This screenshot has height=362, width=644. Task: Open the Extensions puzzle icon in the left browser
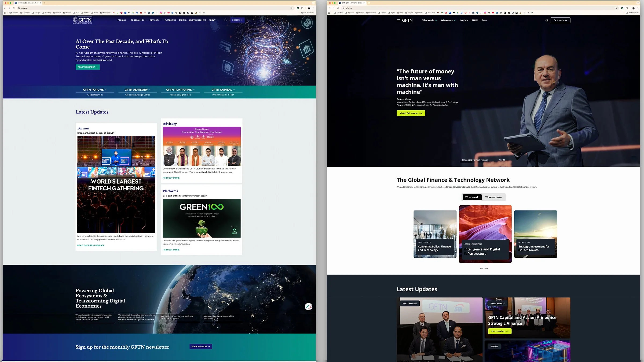[x=302, y=8]
